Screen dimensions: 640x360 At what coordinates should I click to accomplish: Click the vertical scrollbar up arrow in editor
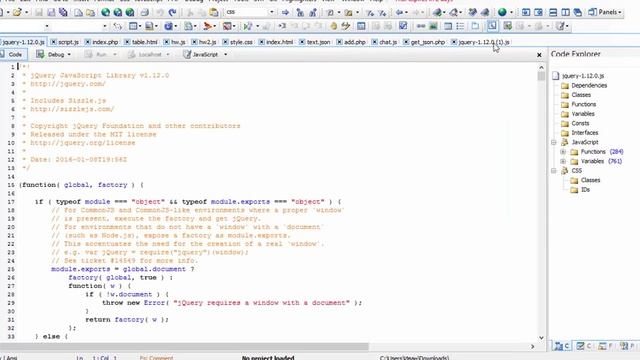(541, 67)
